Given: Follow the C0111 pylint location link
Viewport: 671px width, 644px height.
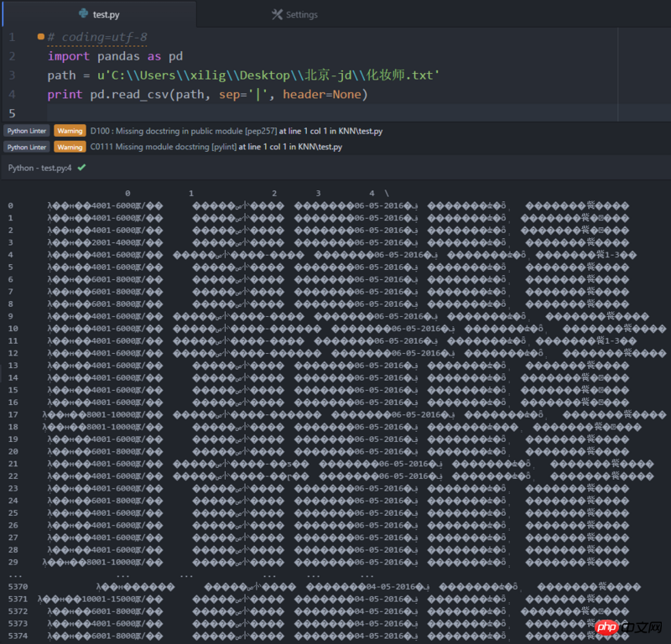Looking at the screenshot, I should [289, 147].
